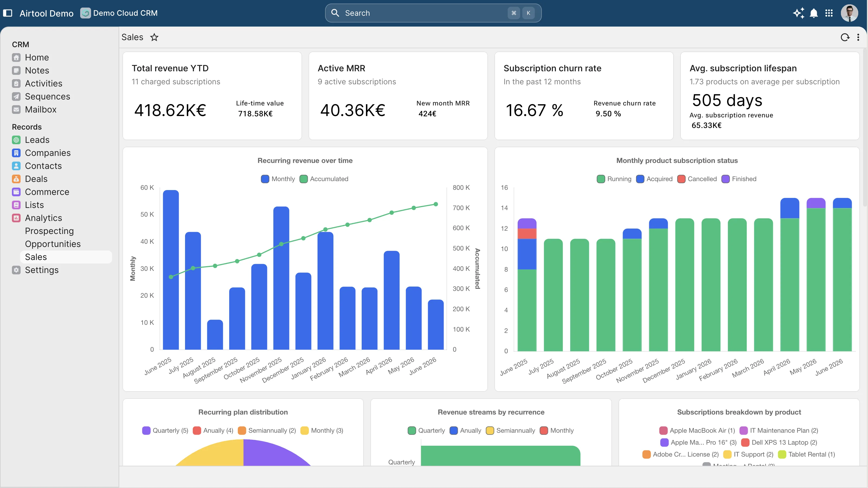The image size is (868, 488).
Task: Open the dashboard more options menu
Action: click(x=858, y=37)
